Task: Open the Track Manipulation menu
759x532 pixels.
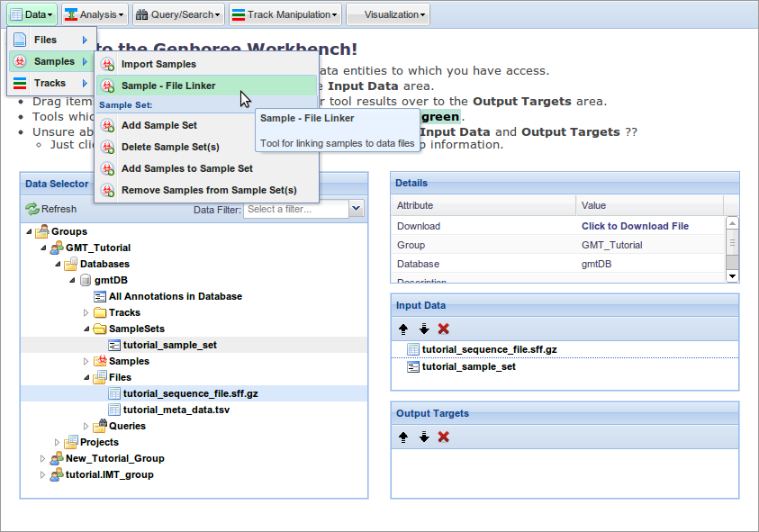Action: 285,14
